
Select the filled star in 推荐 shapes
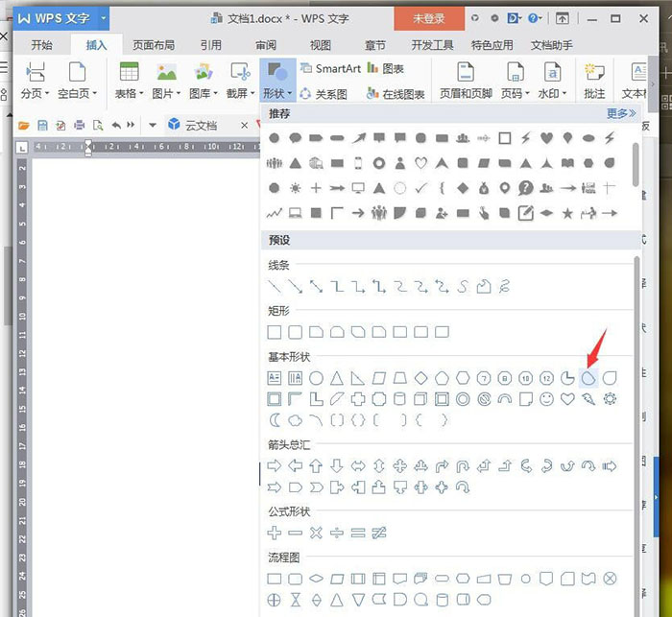click(x=567, y=213)
